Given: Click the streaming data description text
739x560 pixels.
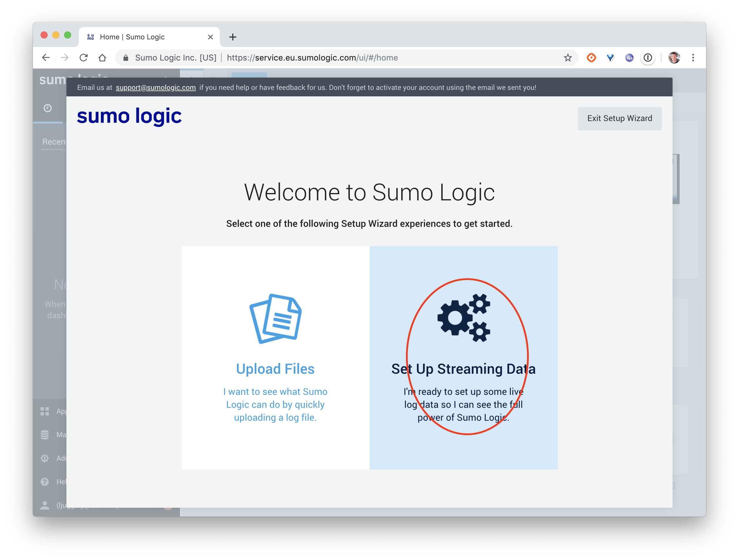Looking at the screenshot, I should pos(463,404).
